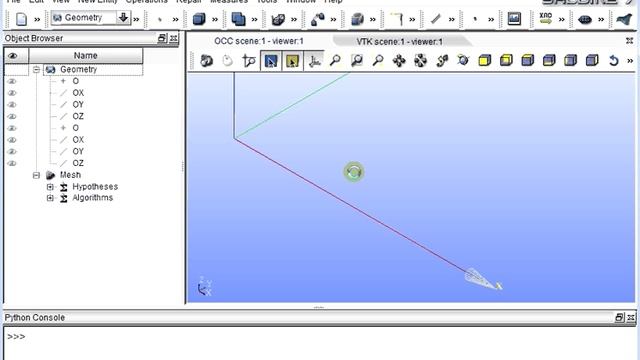Switch to the VTK scene:1 - viewer:1 tab
The image size is (640, 360).
point(400,42)
